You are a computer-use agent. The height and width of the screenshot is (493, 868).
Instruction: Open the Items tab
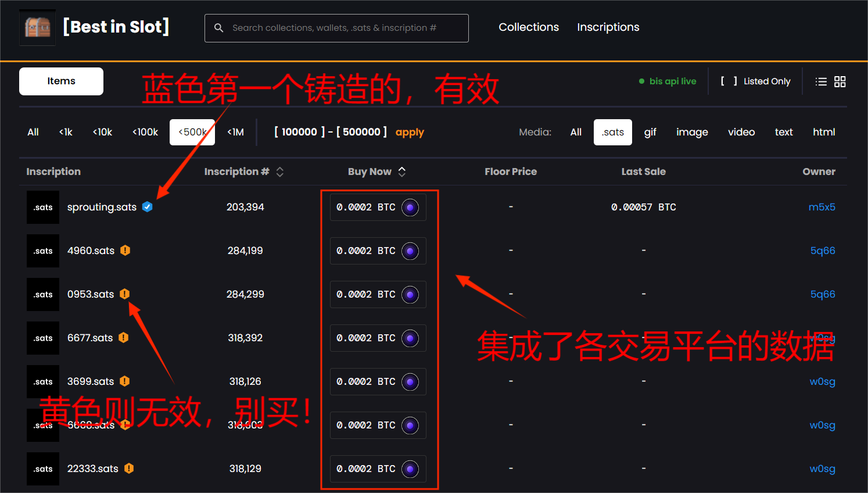(61, 81)
